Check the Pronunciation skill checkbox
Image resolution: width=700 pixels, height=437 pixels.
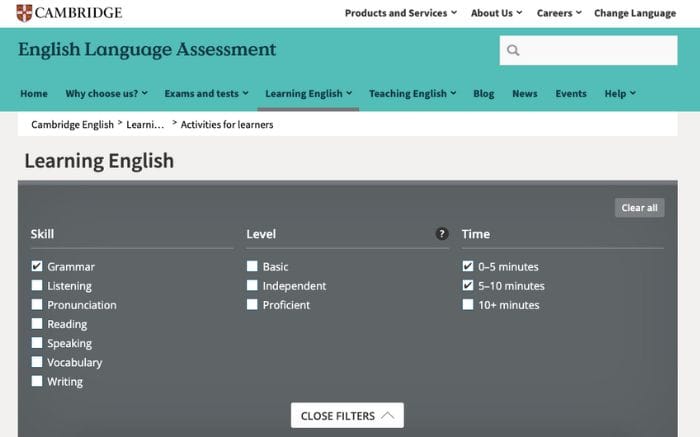37,305
